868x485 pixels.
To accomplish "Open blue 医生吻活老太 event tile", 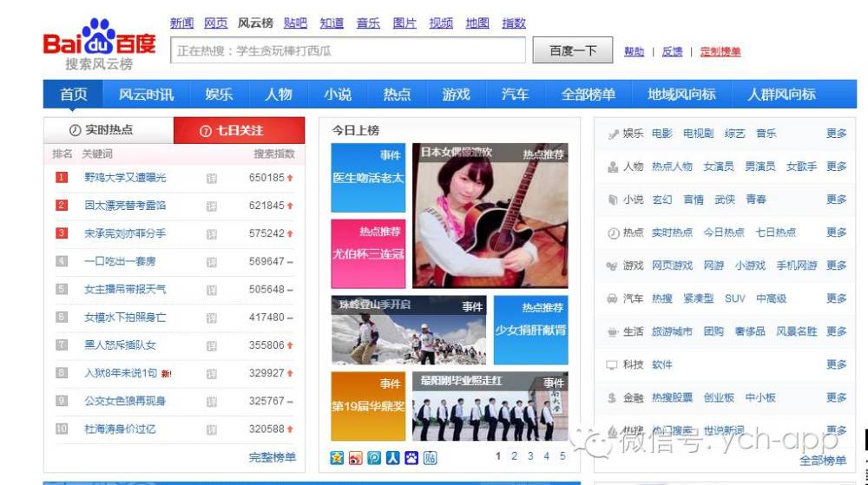I will point(368,178).
